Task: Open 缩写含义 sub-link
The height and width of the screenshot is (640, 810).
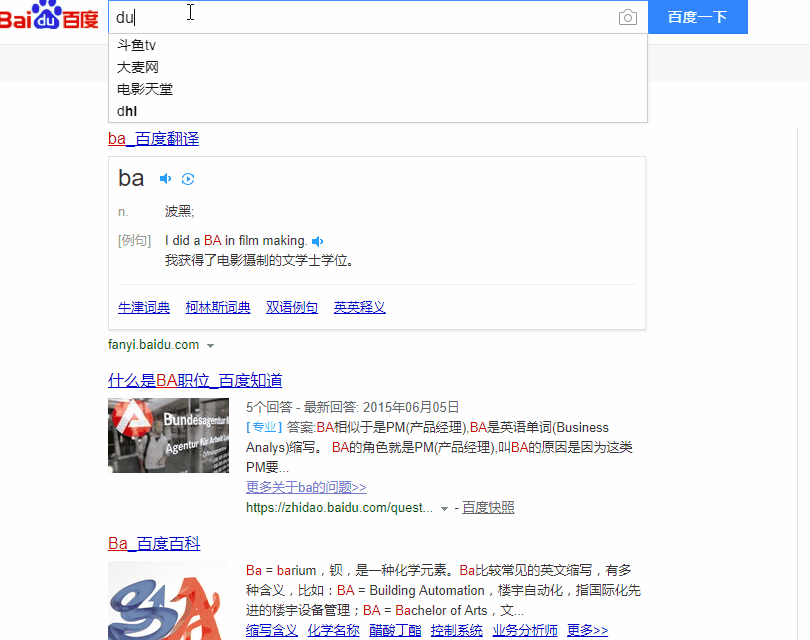Action: coord(272,630)
